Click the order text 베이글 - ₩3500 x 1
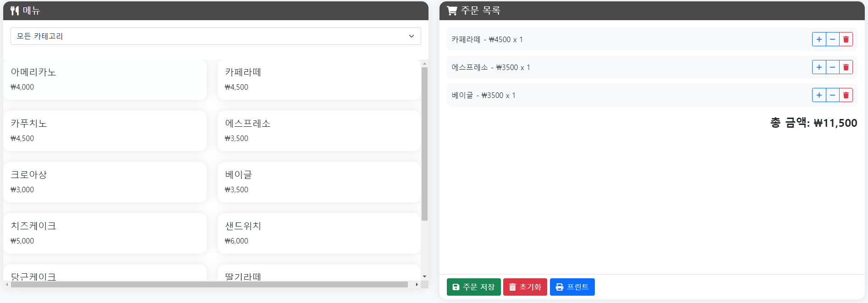Image resolution: width=868 pixels, height=303 pixels. tap(483, 95)
